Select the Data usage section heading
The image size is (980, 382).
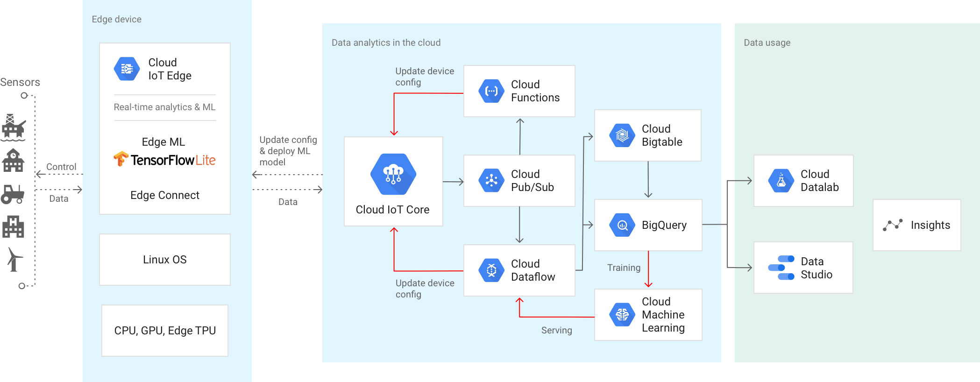(767, 42)
